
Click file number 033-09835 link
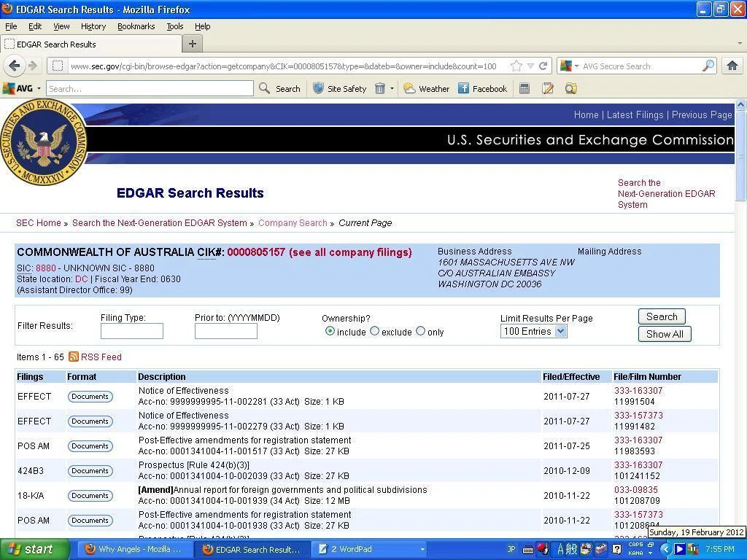tap(636, 489)
